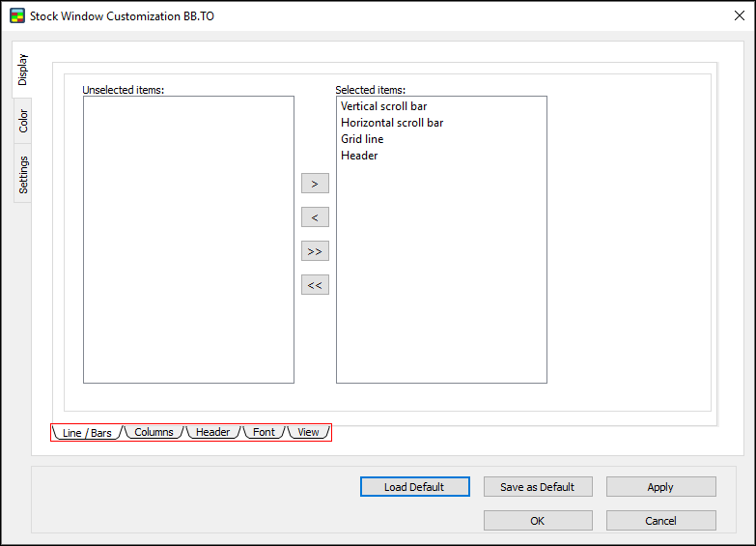Choose Horizontal scroll bar list entry
The image size is (756, 546).
tap(392, 123)
